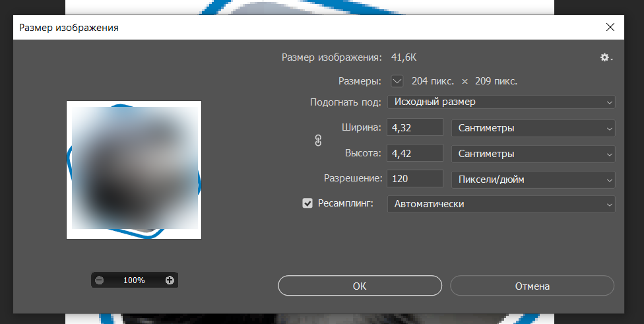Close the Размер изображения dialog
Viewport: 644px width, 324px height.
click(x=610, y=28)
